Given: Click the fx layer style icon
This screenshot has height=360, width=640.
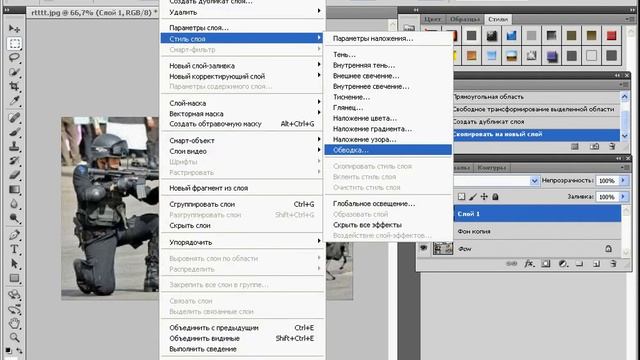Looking at the screenshot, I should pos(529,264).
